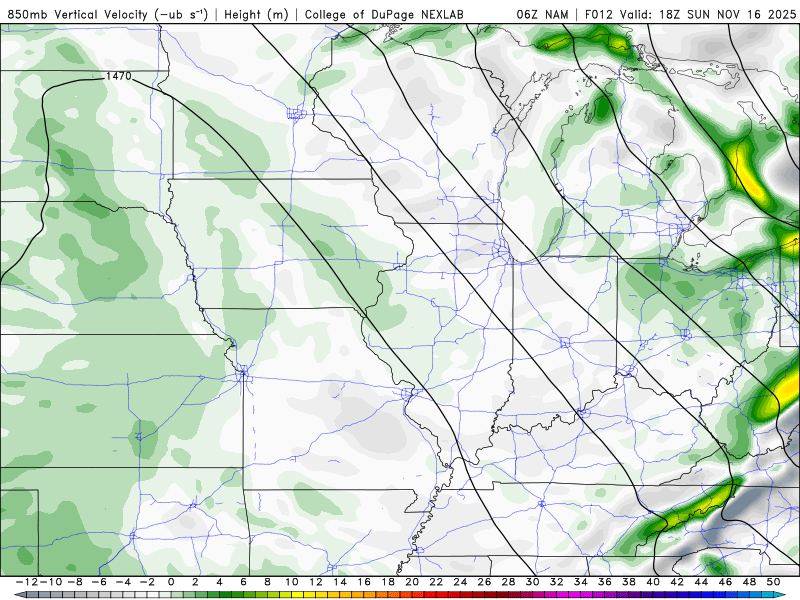The image size is (800, 600).
Task: Click the gray left arrow end of color bar
Action: pyautogui.click(x=19, y=595)
